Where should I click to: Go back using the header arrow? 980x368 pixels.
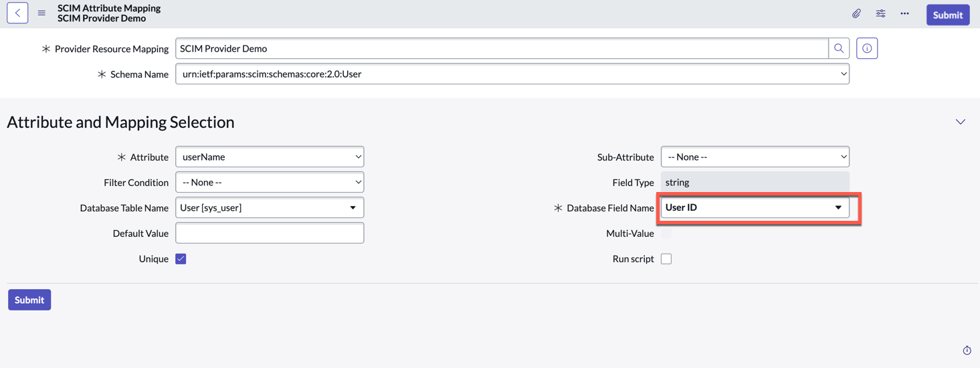tap(17, 13)
